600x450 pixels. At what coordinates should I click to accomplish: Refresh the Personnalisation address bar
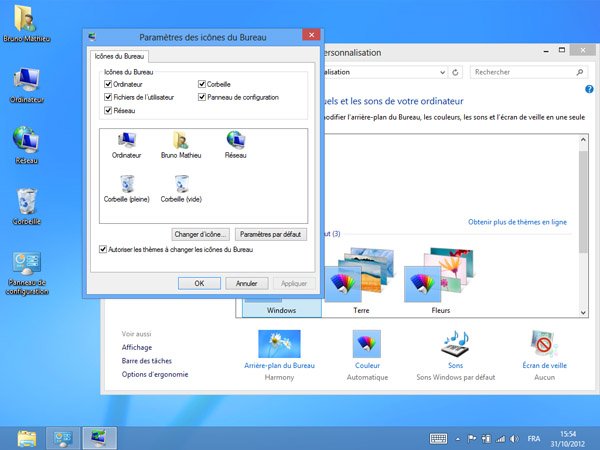[x=455, y=72]
